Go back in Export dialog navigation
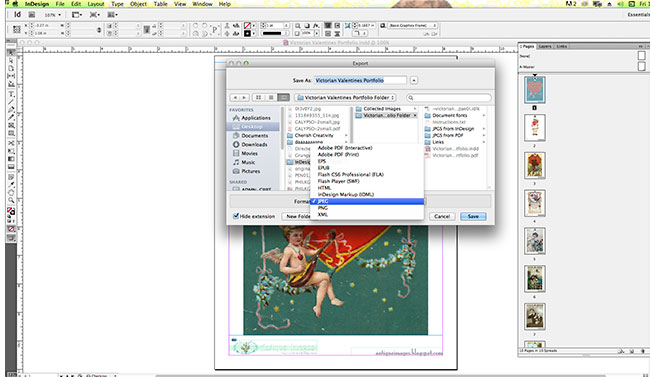Screen dimensions: 650x377 tap(235, 97)
